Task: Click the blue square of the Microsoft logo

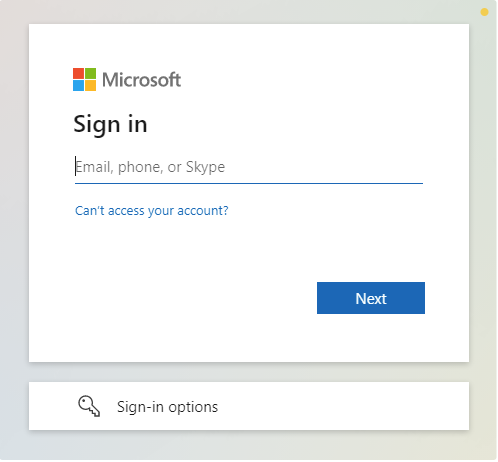Action: point(78,85)
